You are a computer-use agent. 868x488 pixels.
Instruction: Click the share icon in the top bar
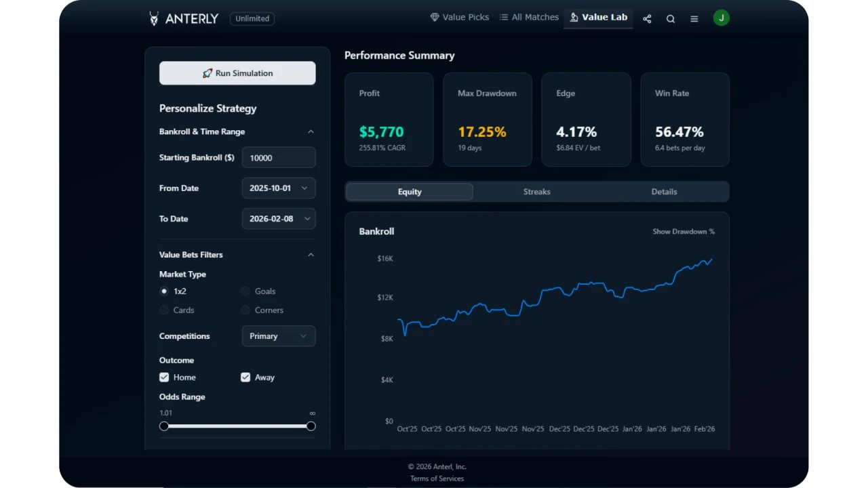[646, 19]
